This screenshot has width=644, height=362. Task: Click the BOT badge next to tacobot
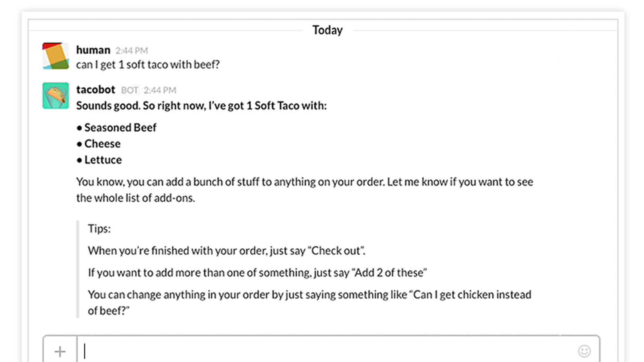point(130,90)
